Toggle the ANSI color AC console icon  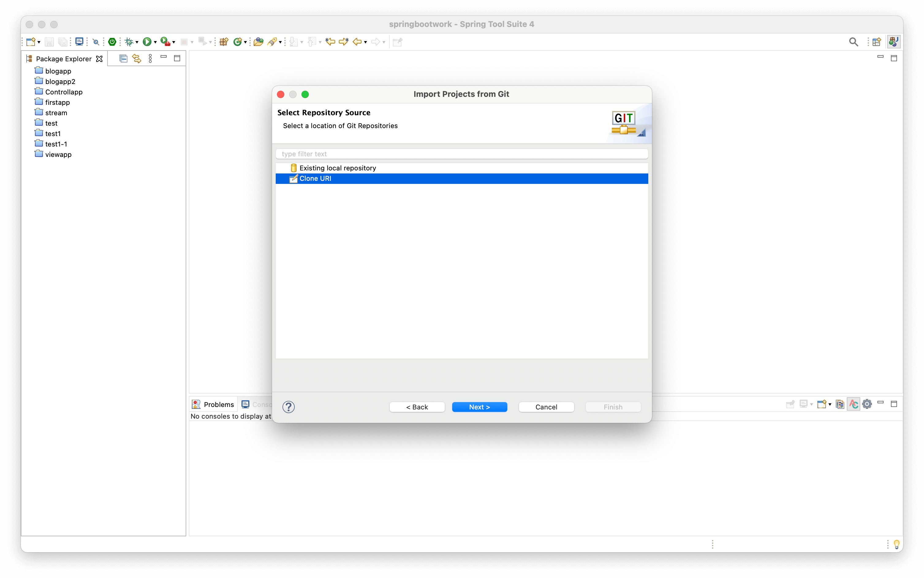(853, 404)
